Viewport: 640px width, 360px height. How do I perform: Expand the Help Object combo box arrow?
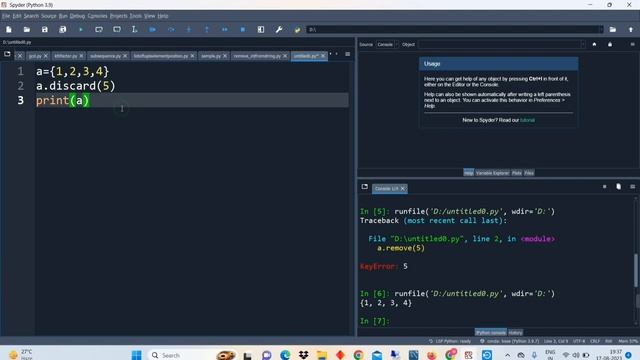point(582,44)
